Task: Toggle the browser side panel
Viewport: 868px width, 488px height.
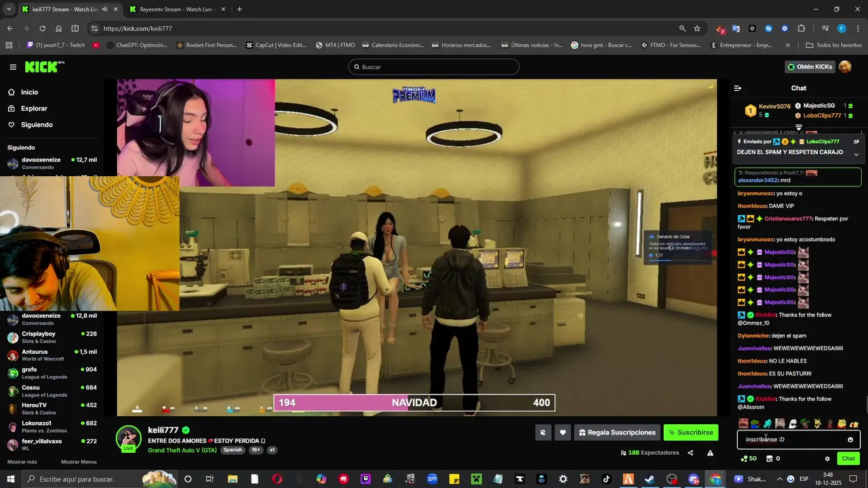Action: click(75, 28)
